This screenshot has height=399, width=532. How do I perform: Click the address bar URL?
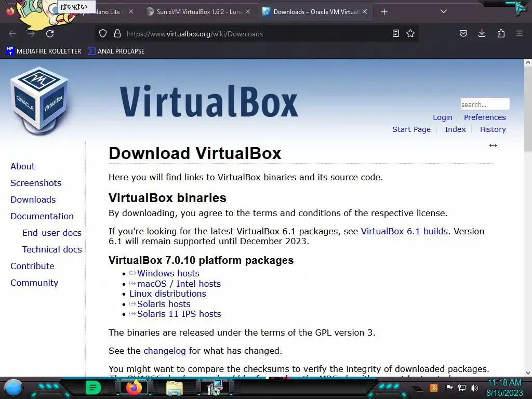pyautogui.click(x=194, y=34)
